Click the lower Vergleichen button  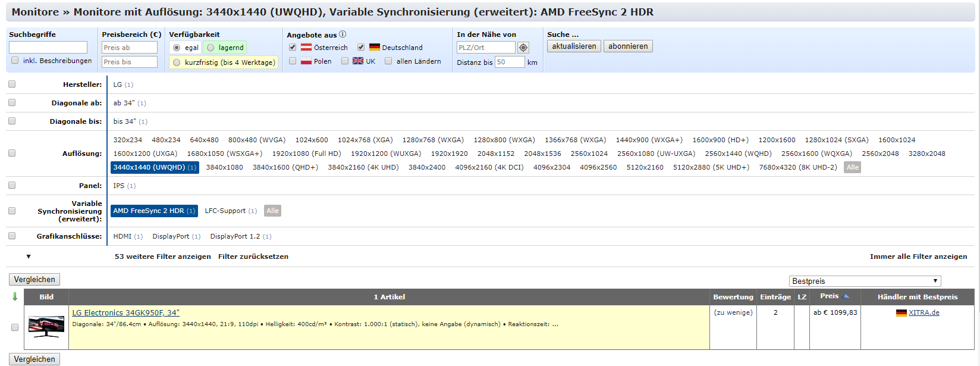pyautogui.click(x=34, y=359)
